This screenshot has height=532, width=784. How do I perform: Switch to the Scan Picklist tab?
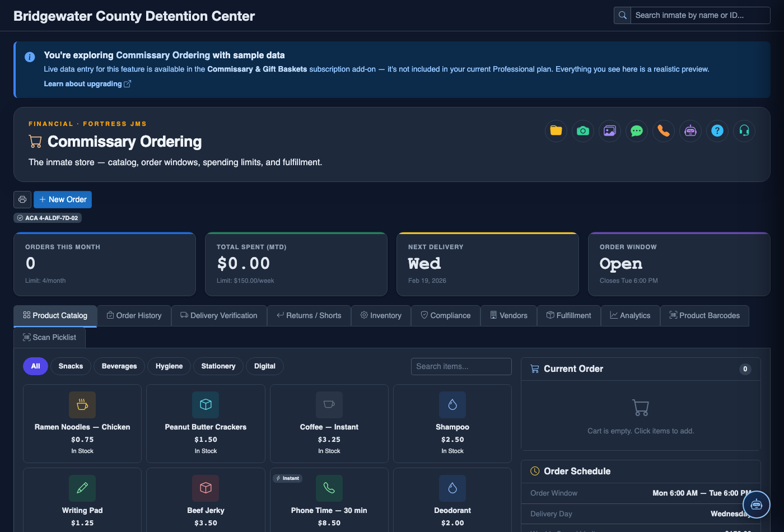point(50,338)
